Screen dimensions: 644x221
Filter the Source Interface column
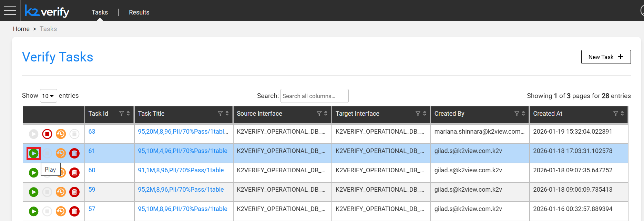click(319, 114)
